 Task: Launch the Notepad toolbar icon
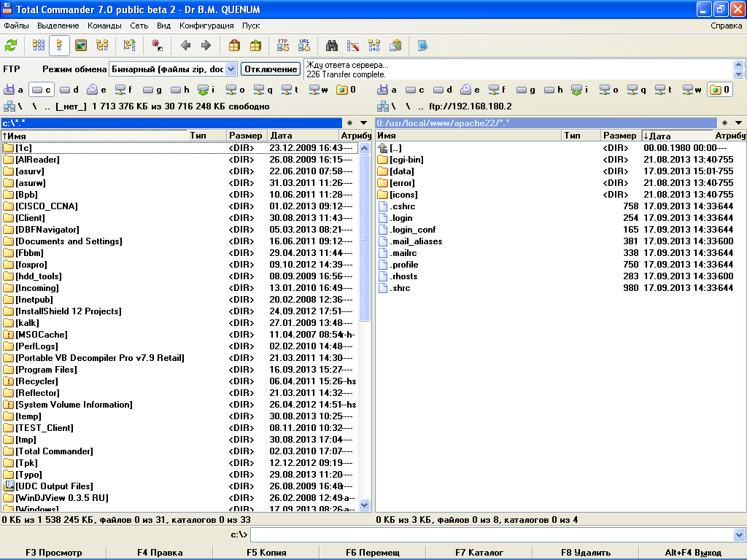pyautogui.click(x=422, y=46)
